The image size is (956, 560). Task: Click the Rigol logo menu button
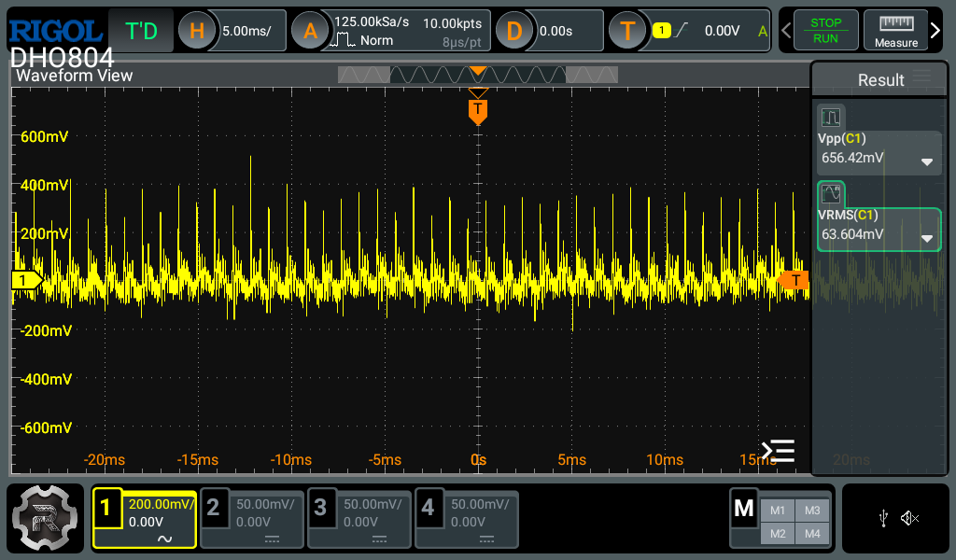47,519
